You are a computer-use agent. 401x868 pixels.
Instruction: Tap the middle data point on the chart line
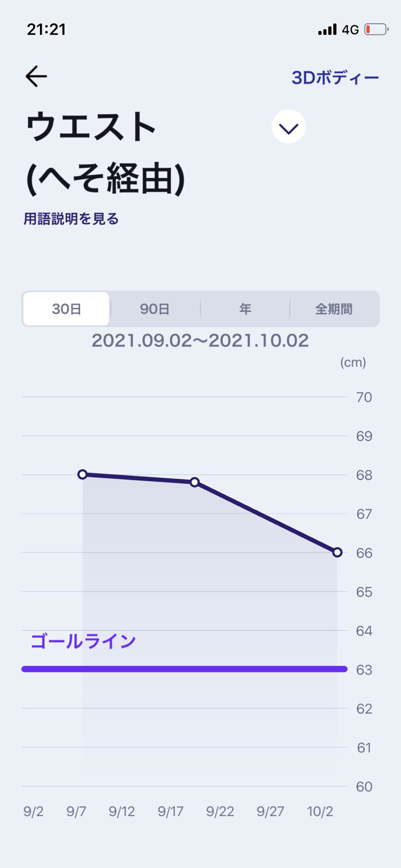click(x=195, y=482)
